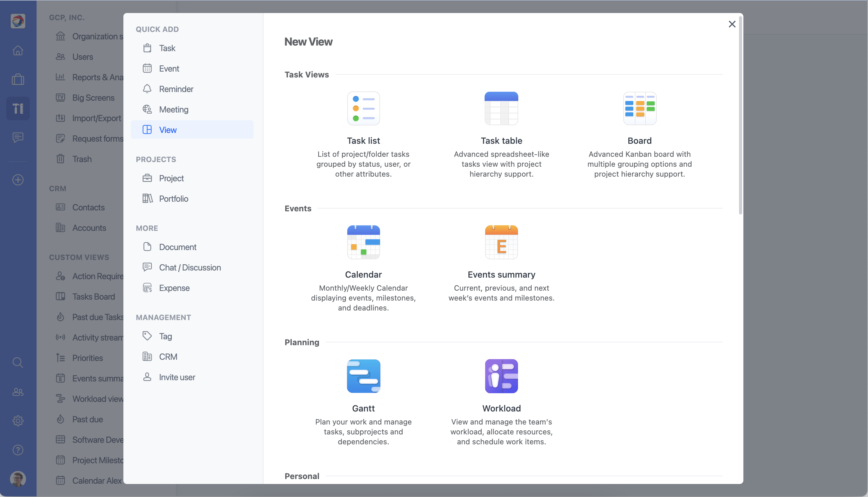868x497 pixels.
Task: Select View in Quick Add list
Action: [192, 130]
